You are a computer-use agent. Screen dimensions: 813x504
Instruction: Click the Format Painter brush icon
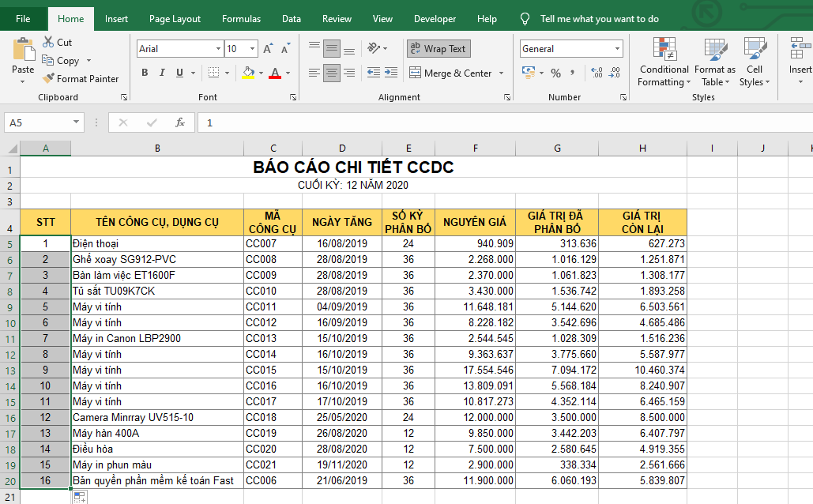(x=48, y=79)
